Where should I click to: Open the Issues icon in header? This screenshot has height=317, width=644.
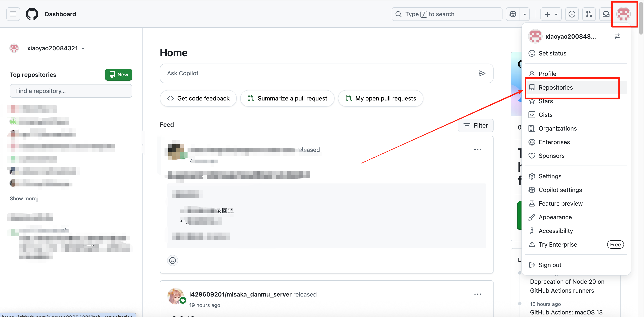[x=572, y=14]
